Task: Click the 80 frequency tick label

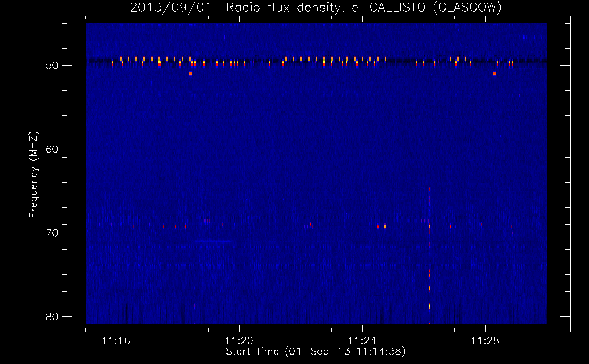Action: coord(52,317)
